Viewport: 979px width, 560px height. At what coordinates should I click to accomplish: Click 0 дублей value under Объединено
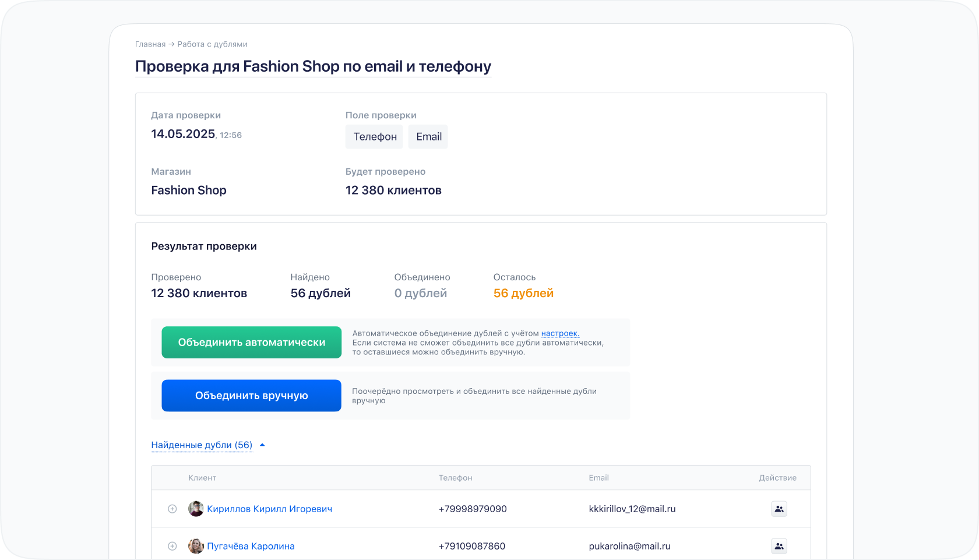click(x=421, y=293)
